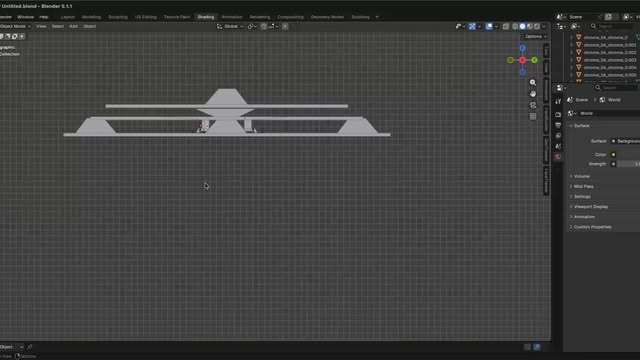Click the Background surface shader button
This screenshot has width=640, height=360.
628,141
